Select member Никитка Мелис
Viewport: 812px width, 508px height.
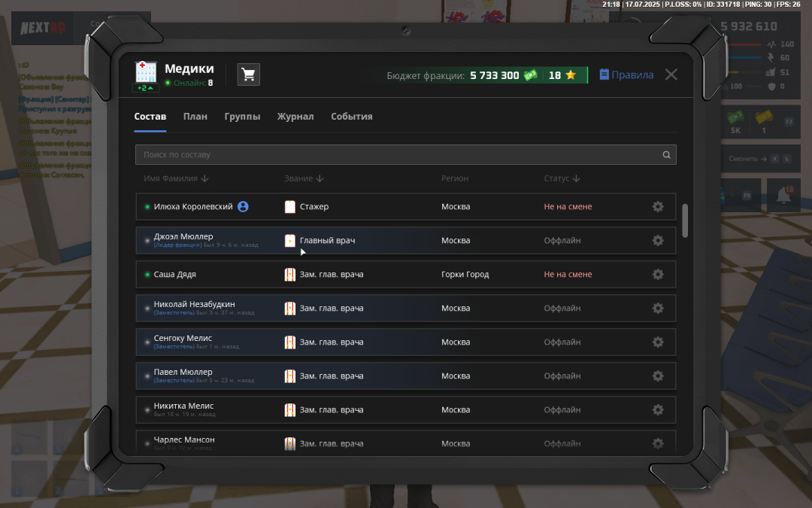pos(184,406)
